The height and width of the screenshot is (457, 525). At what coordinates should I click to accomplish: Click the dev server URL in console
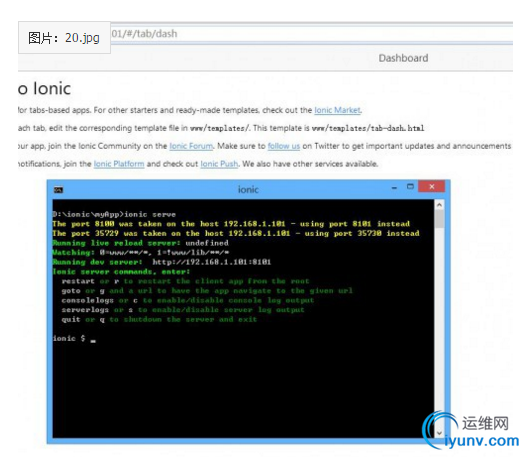pyautogui.click(x=212, y=262)
